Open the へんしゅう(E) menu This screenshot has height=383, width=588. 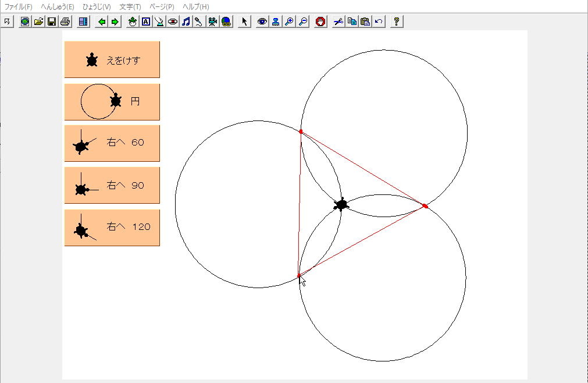57,7
